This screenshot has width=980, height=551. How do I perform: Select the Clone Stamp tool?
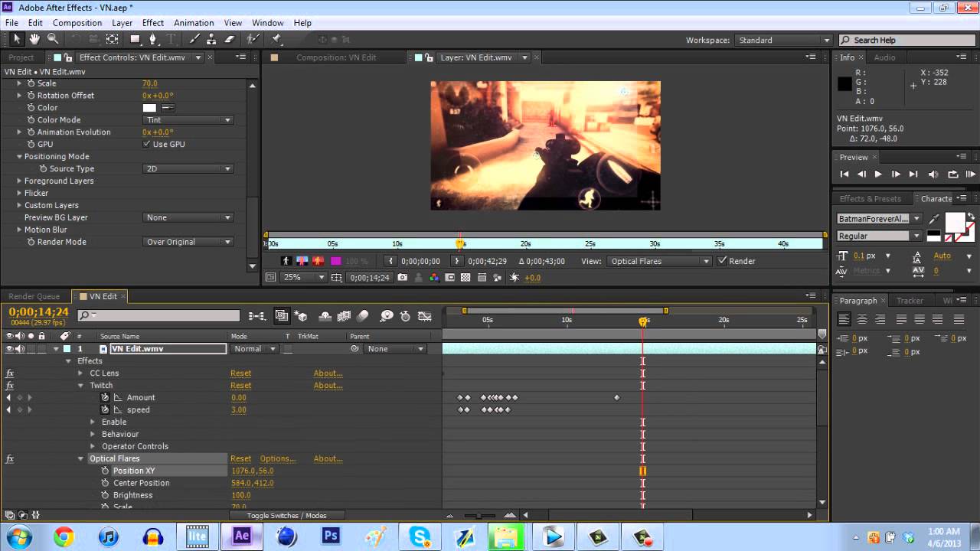click(211, 39)
